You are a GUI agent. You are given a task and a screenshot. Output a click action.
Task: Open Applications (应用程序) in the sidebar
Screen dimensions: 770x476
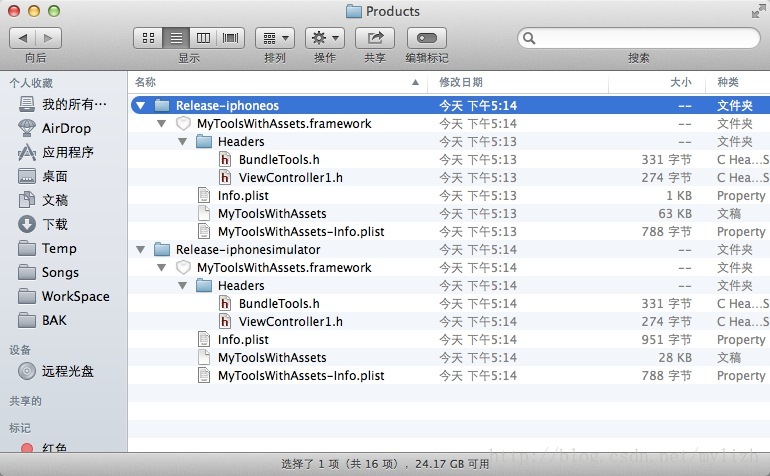56,152
